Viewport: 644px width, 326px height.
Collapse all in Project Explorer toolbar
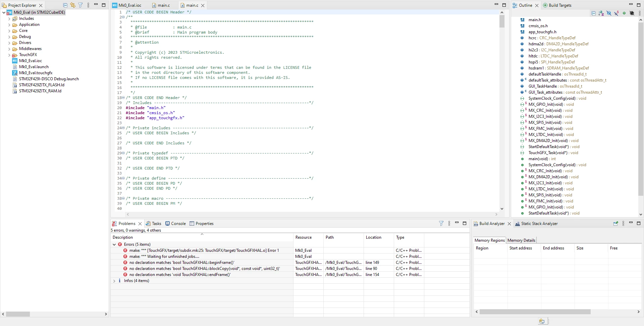click(65, 5)
